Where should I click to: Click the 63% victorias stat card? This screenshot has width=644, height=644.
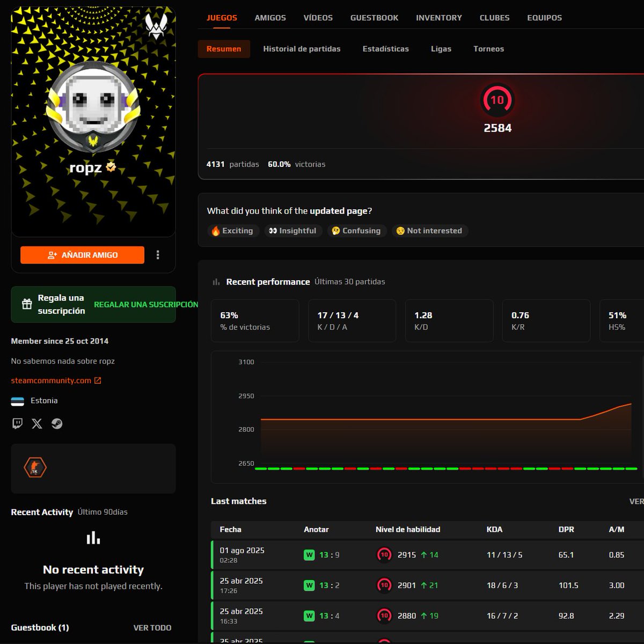255,321
